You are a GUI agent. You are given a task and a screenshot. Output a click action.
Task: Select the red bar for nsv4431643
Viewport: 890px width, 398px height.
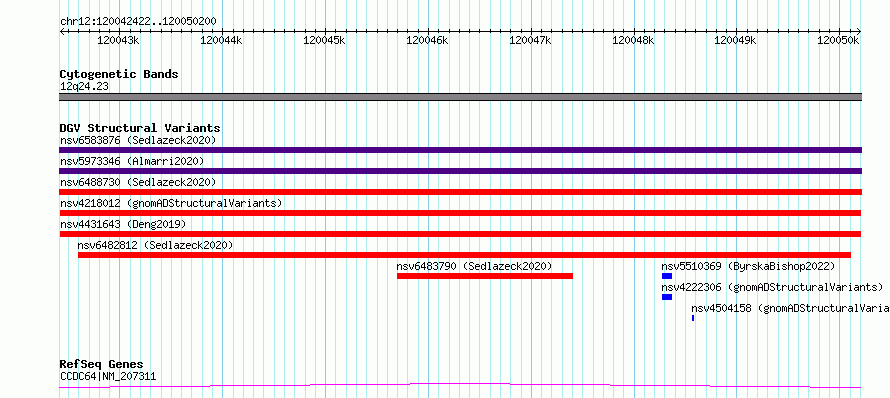pos(460,234)
